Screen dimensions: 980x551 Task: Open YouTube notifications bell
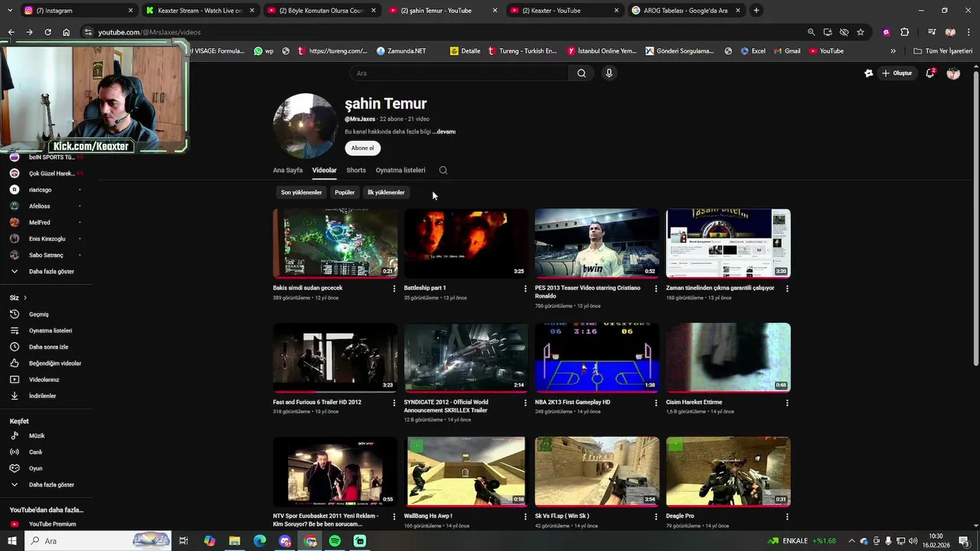930,73
